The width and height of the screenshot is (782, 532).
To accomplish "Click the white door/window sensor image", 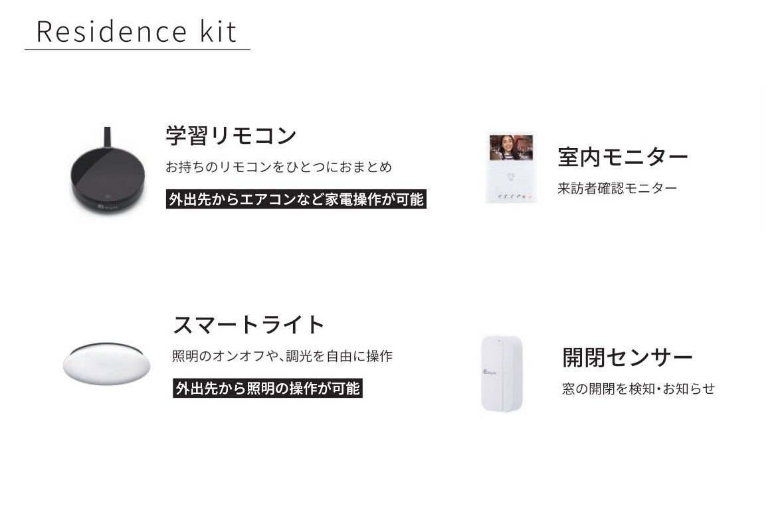I will coord(502,373).
